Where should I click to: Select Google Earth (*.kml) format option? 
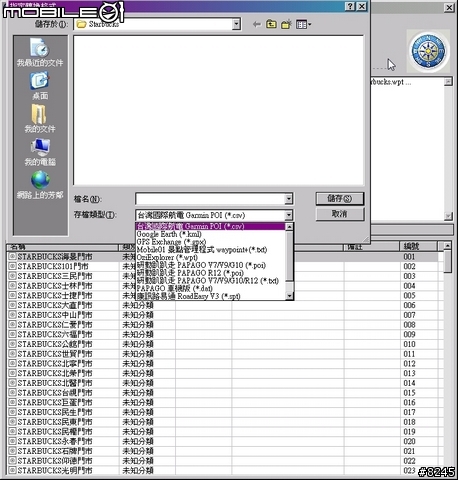210,234
